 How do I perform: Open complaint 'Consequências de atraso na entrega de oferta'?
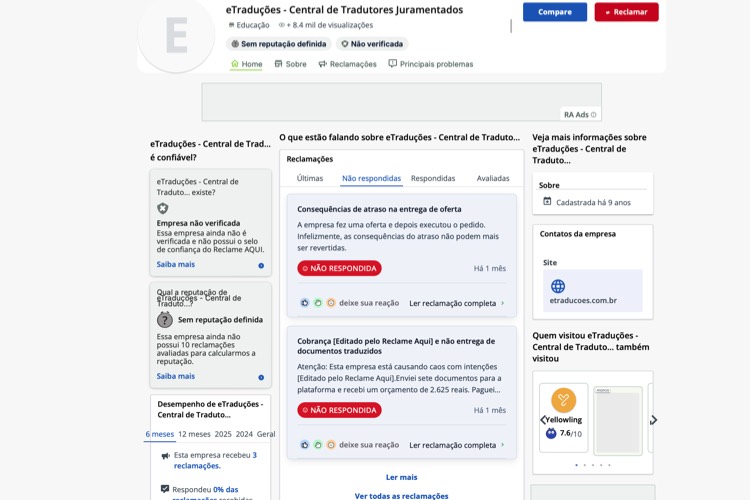coord(379,209)
